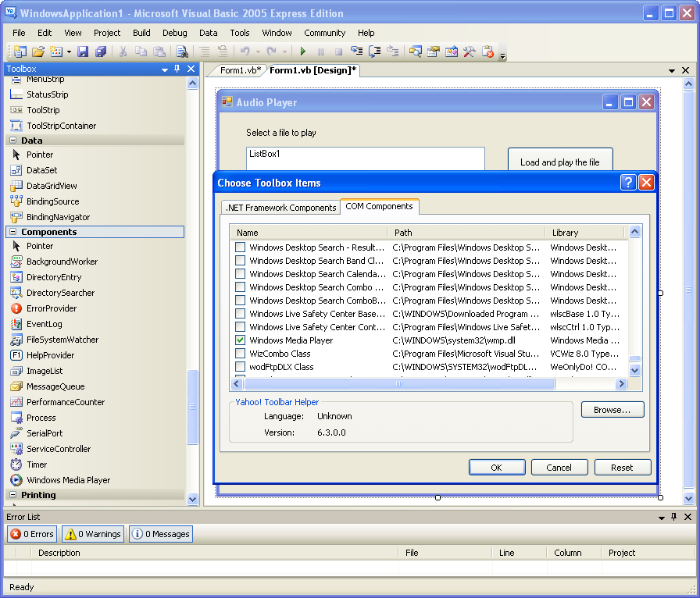Open the Project menu
The image size is (700, 598).
(x=107, y=33)
